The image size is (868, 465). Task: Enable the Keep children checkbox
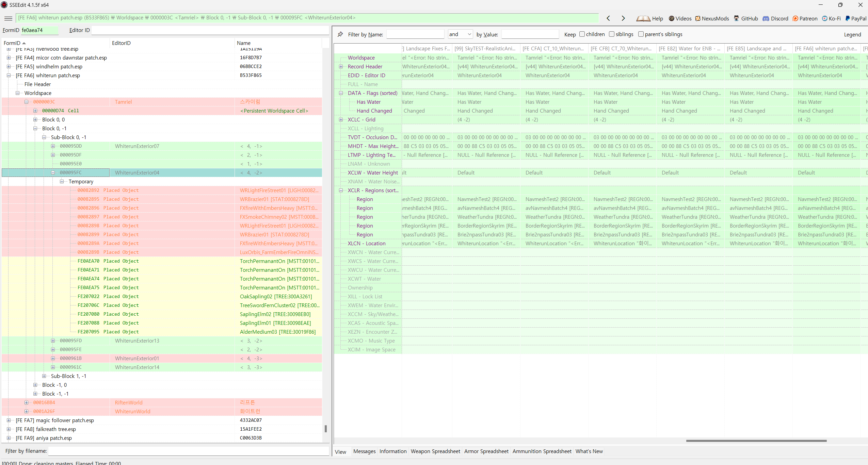tap(582, 34)
